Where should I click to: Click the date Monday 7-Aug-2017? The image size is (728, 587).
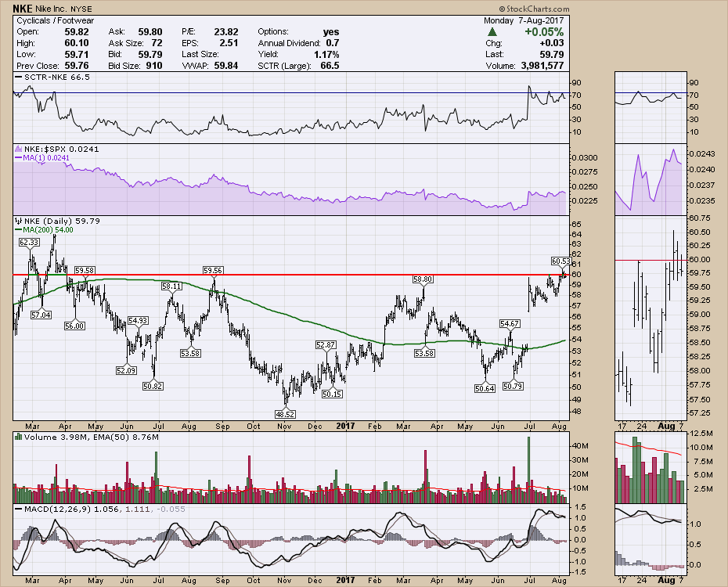[x=524, y=20]
